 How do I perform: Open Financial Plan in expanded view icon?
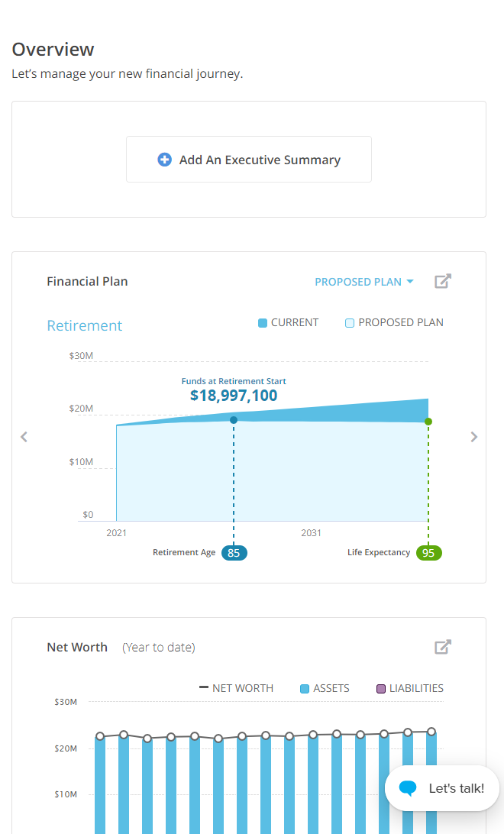click(x=443, y=281)
